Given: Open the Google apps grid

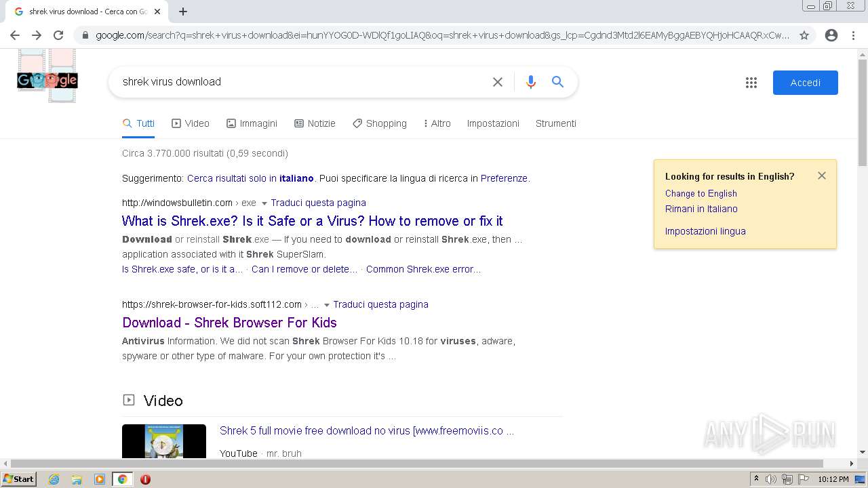Looking at the screenshot, I should coord(751,83).
